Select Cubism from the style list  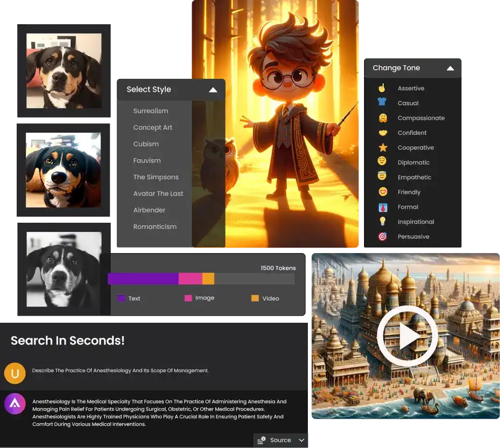tap(146, 144)
